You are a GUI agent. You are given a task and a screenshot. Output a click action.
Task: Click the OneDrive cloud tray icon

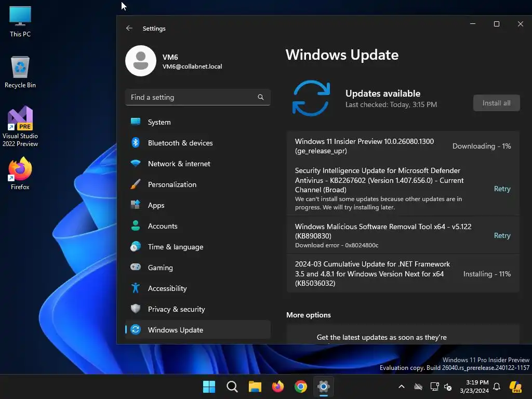[x=418, y=387]
